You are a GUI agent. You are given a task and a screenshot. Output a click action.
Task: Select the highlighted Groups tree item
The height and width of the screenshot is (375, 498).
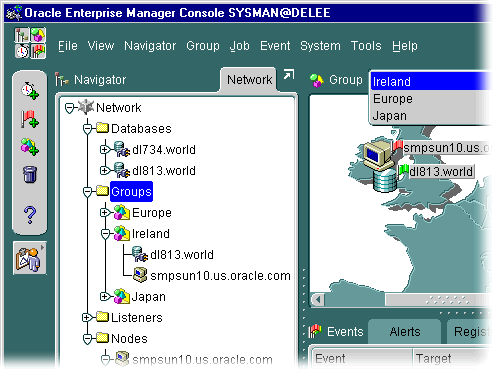tap(131, 192)
